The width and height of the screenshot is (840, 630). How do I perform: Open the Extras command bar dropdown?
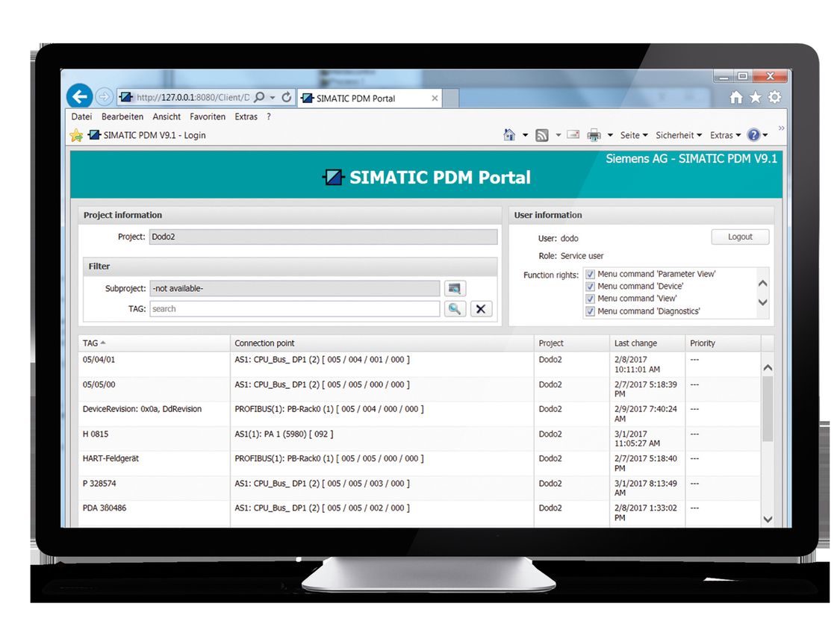coord(725,136)
